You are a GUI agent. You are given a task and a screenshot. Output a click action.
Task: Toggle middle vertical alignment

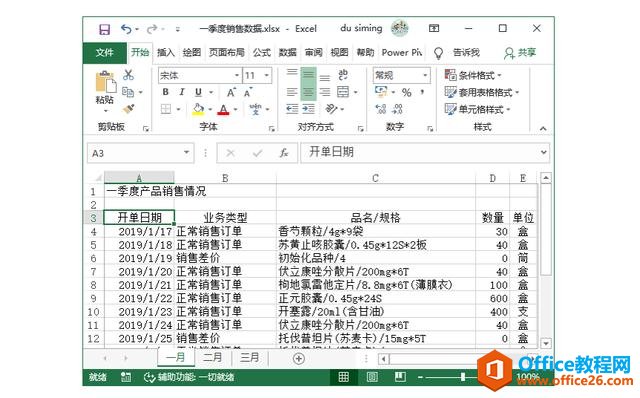point(309,75)
